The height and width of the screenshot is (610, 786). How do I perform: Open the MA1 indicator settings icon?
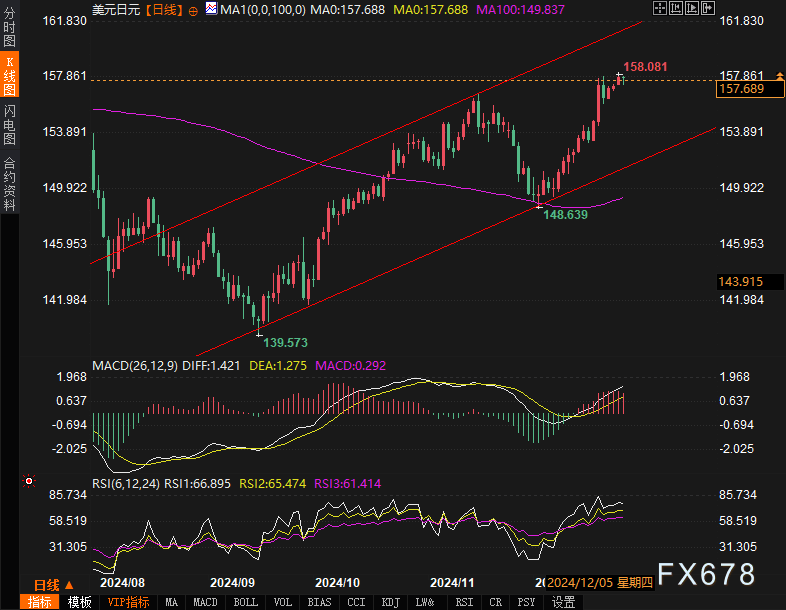point(212,9)
